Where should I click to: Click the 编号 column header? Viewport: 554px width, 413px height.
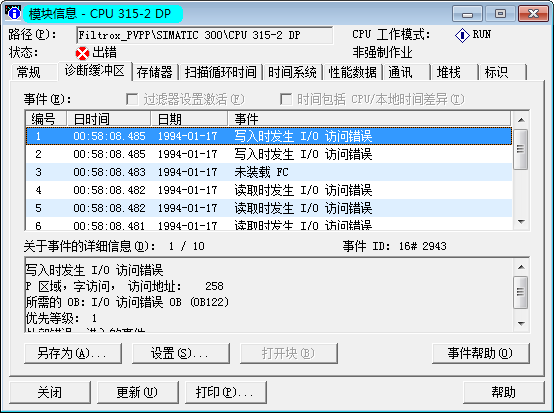[x=46, y=119]
